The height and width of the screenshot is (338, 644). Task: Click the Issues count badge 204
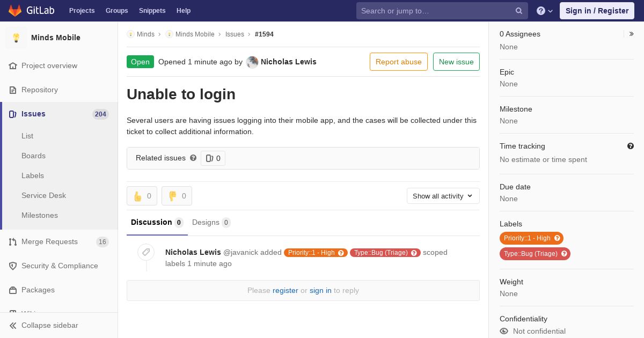click(x=100, y=114)
